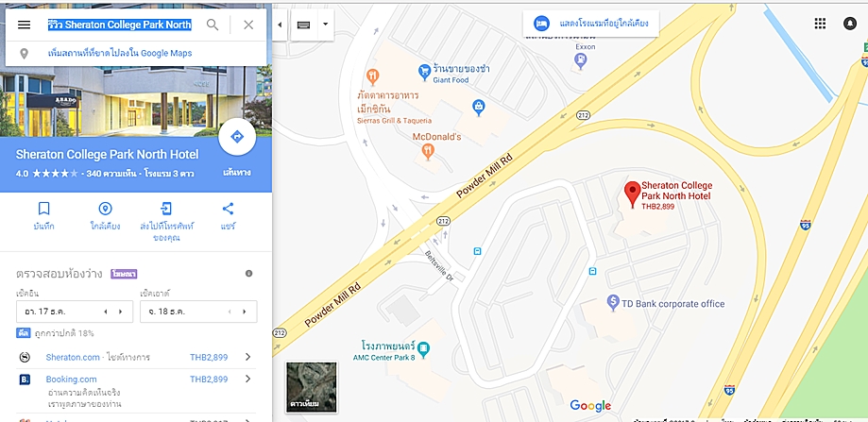
Task: Click add a missing place link
Action: (120, 54)
